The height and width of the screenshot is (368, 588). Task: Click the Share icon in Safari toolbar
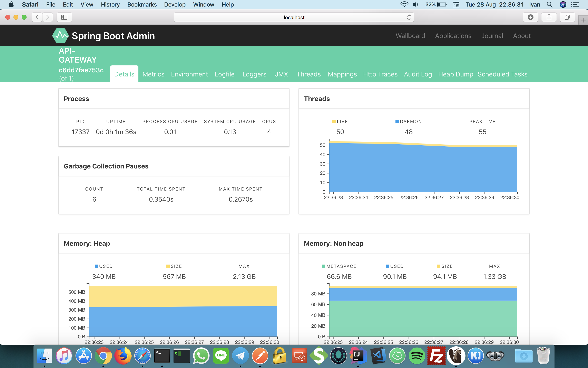click(x=549, y=17)
